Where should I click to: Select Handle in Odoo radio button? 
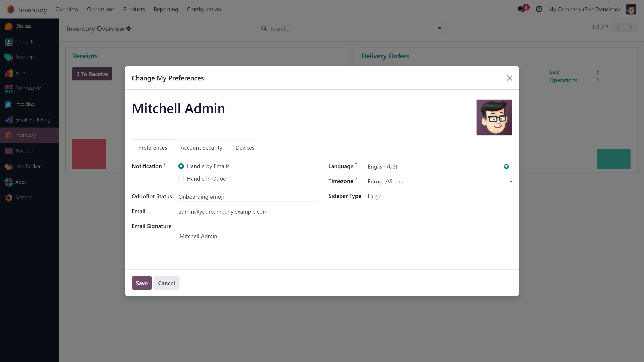click(181, 179)
